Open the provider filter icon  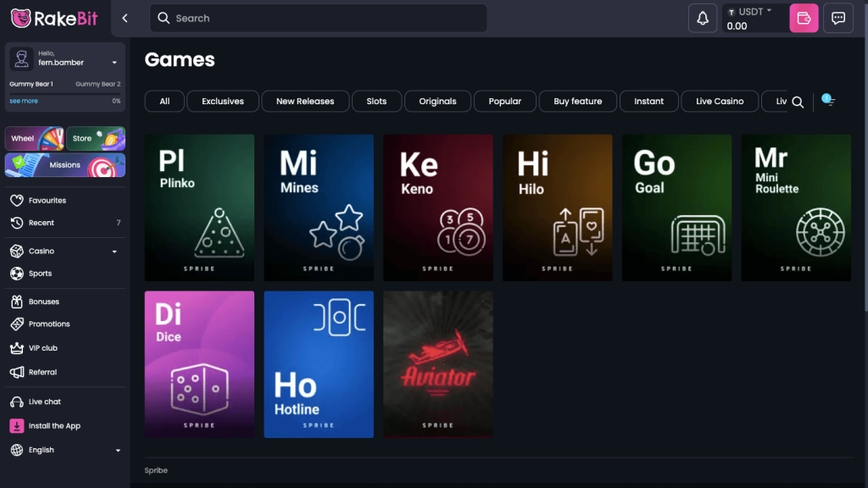click(x=828, y=101)
